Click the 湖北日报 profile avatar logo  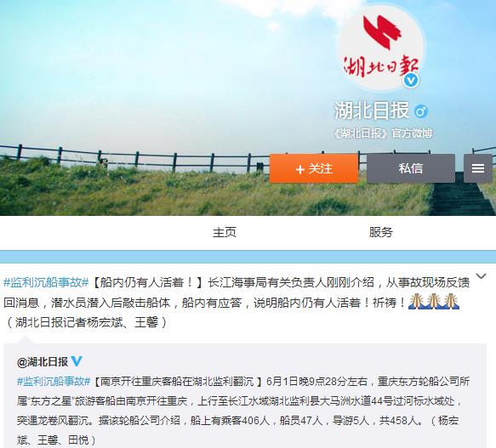point(381,48)
